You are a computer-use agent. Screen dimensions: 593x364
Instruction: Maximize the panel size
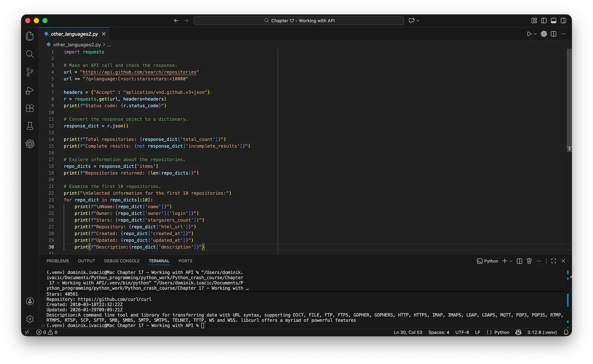coord(554,261)
